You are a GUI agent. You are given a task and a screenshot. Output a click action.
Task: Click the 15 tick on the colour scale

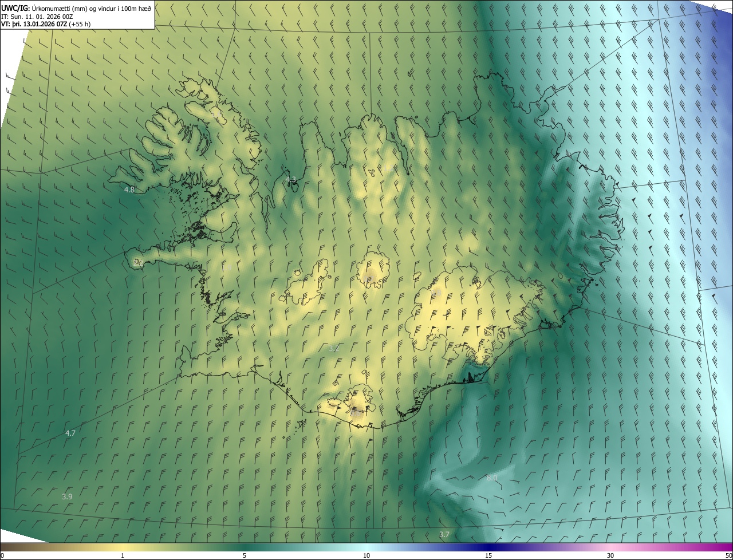(488, 555)
